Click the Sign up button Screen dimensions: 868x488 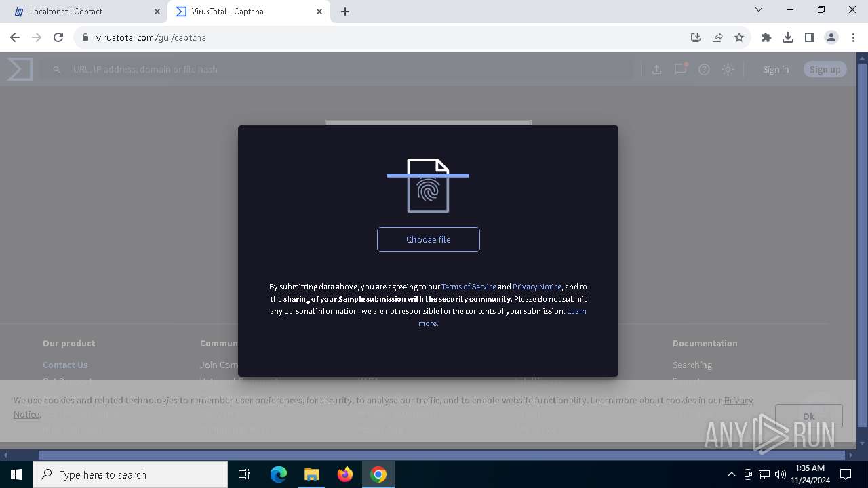pos(825,69)
